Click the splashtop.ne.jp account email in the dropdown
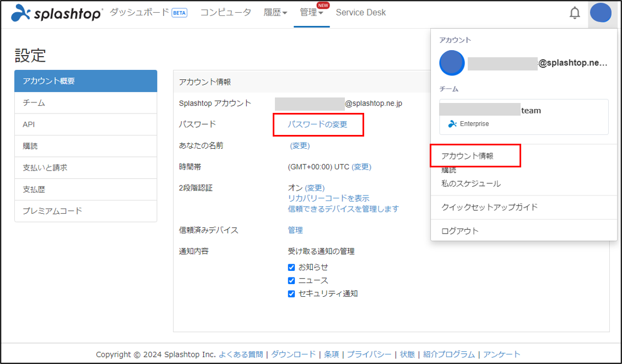Screen dimensions: 622x364 538,63
